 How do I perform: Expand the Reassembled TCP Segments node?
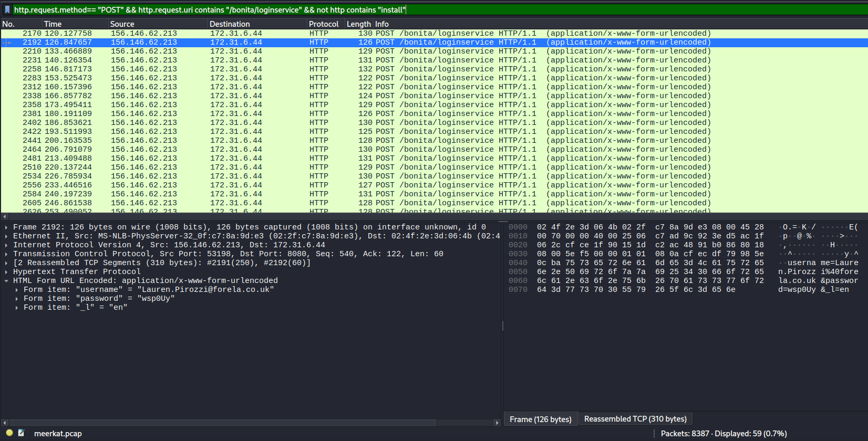point(6,263)
